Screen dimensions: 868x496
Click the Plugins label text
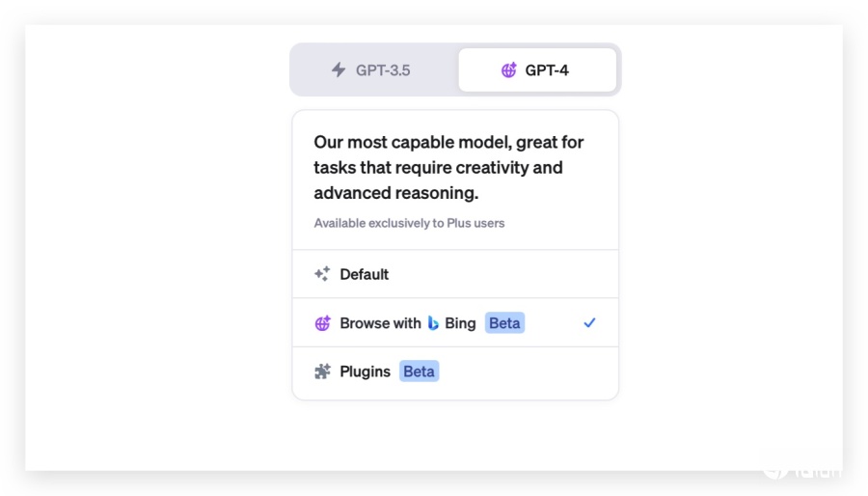coord(365,372)
